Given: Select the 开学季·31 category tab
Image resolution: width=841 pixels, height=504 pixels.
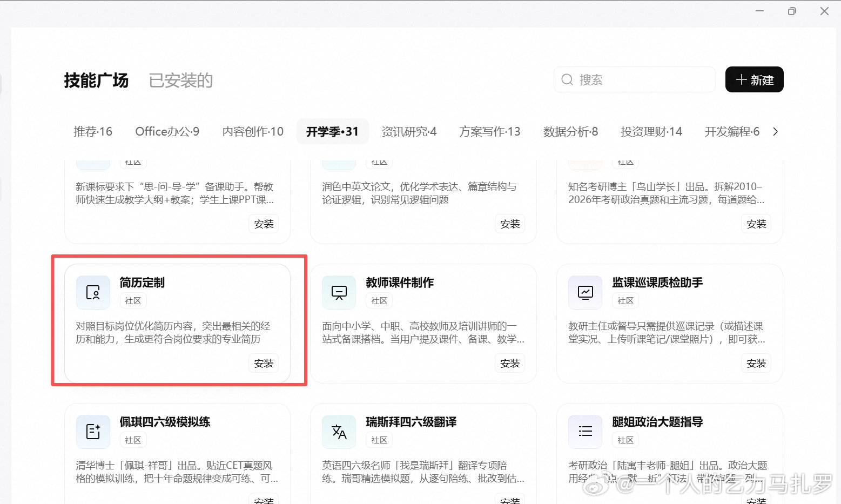Looking at the screenshot, I should pos(333,132).
